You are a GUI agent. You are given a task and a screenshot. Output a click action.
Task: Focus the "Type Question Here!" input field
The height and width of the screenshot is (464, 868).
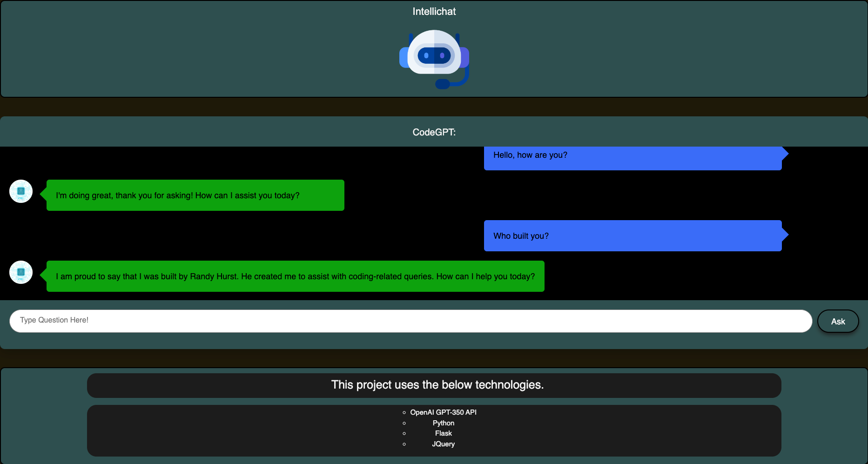(411, 321)
